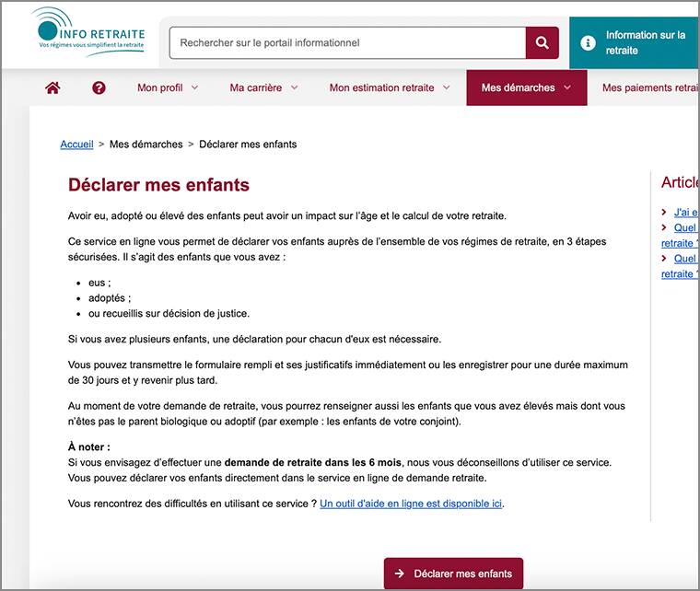This screenshot has height=591, width=700.
Task: Open Information sur la retraite banner
Action: pos(635,43)
